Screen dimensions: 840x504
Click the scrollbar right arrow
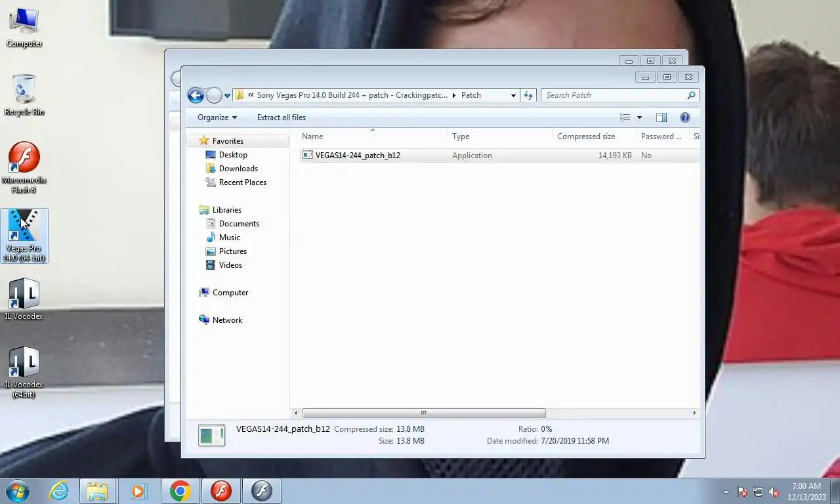pos(694,413)
